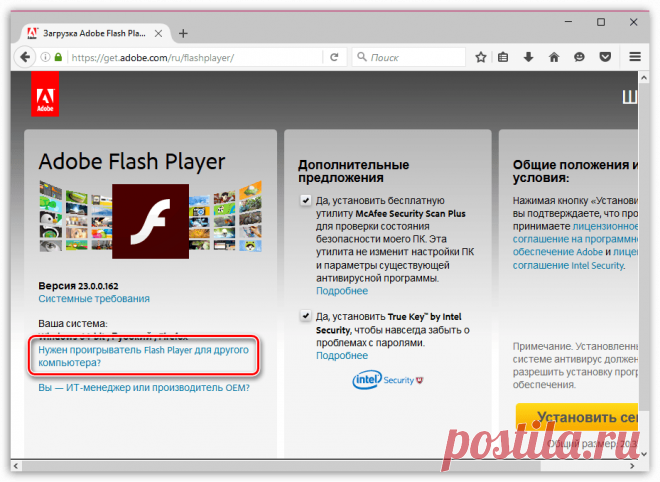
Task: Go back with the browser back arrow
Action: [x=25, y=57]
